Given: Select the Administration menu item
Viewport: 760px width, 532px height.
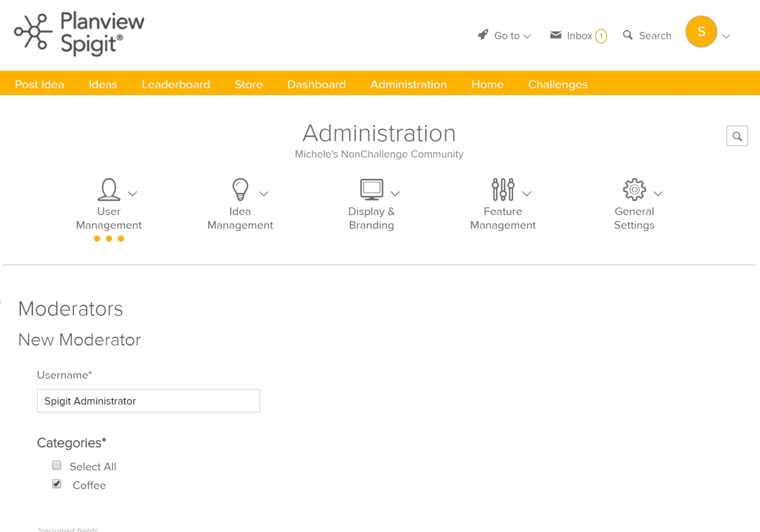Looking at the screenshot, I should (408, 84).
